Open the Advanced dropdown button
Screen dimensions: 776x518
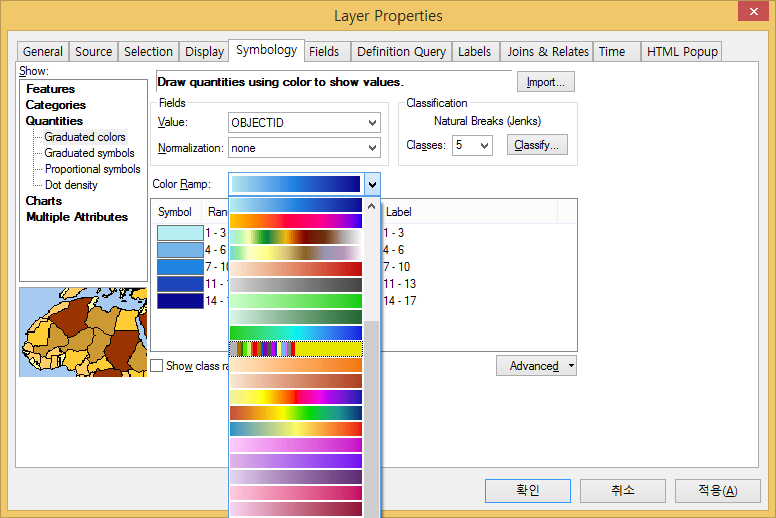tap(536, 366)
